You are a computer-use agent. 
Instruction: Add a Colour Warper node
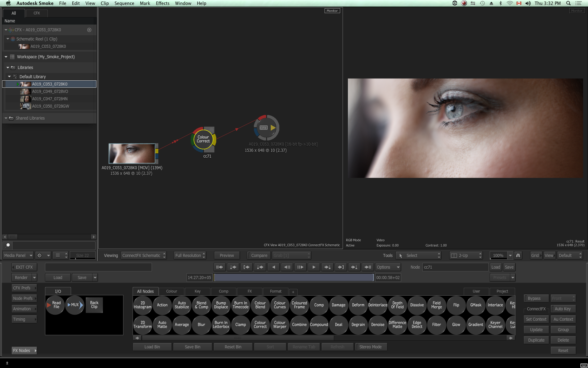[279, 324]
